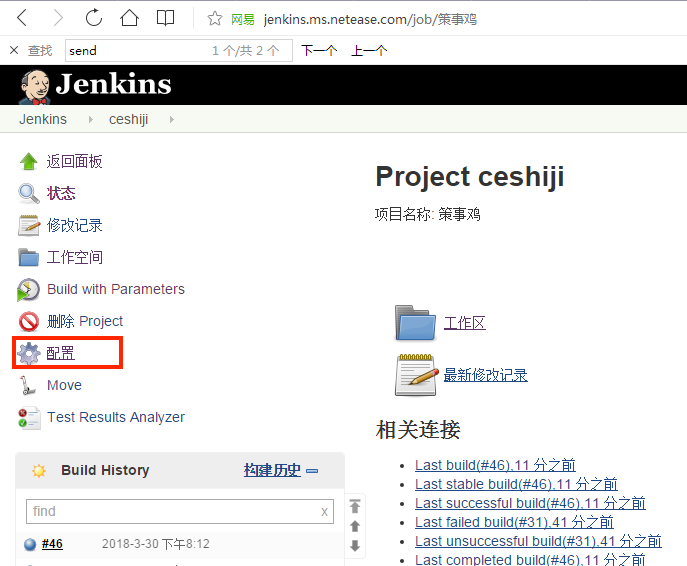This screenshot has height=566, width=687.
Task: Open 最新修改记录 link
Action: point(485,375)
